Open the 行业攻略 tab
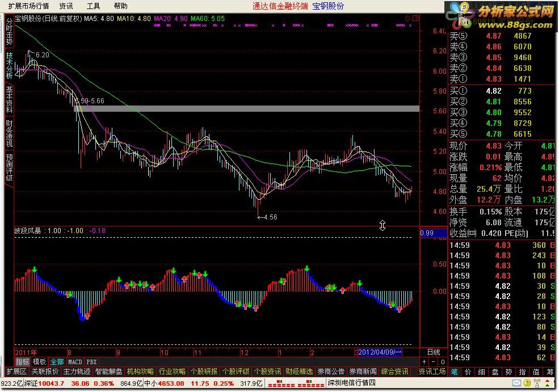 (172, 372)
